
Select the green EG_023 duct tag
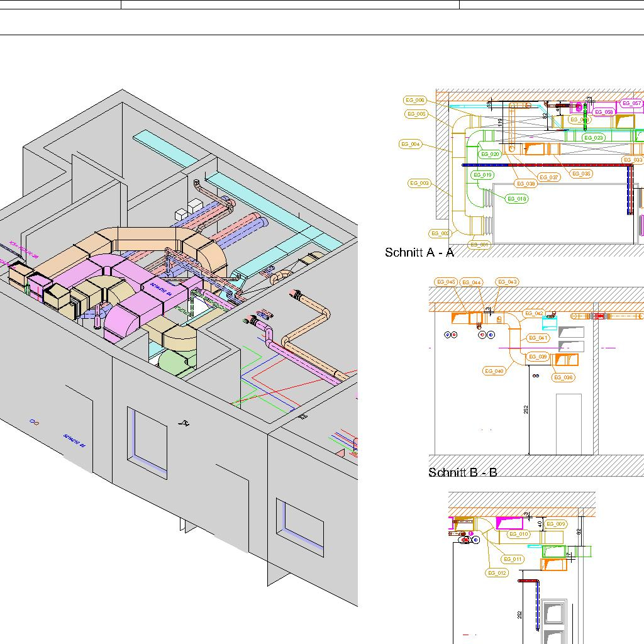pos(594,138)
